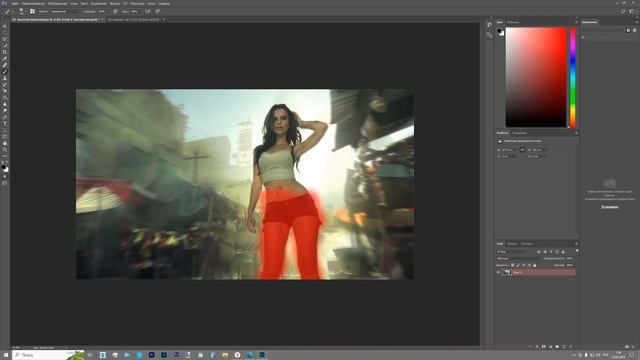Enable airbrush mode in options bar
The image size is (640, 360).
148,11
